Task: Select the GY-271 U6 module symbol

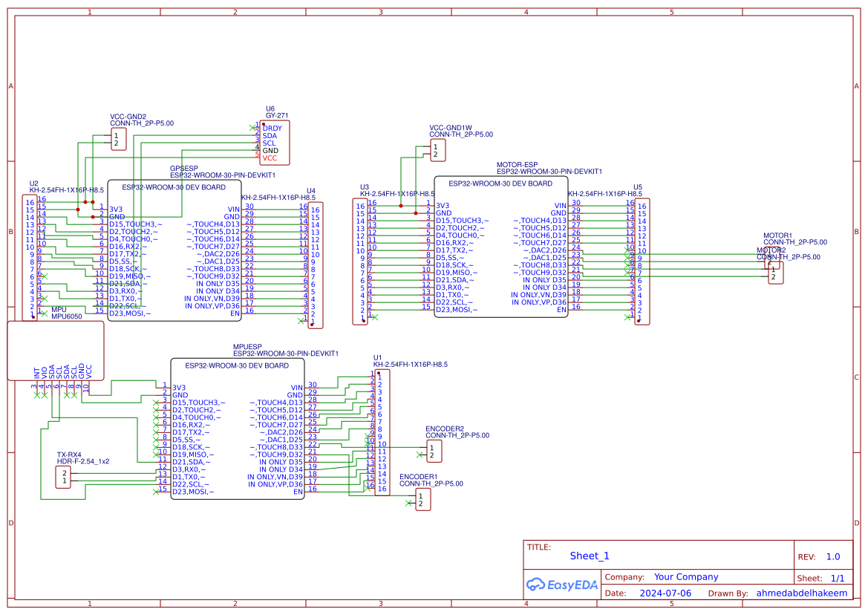Action: (x=275, y=143)
